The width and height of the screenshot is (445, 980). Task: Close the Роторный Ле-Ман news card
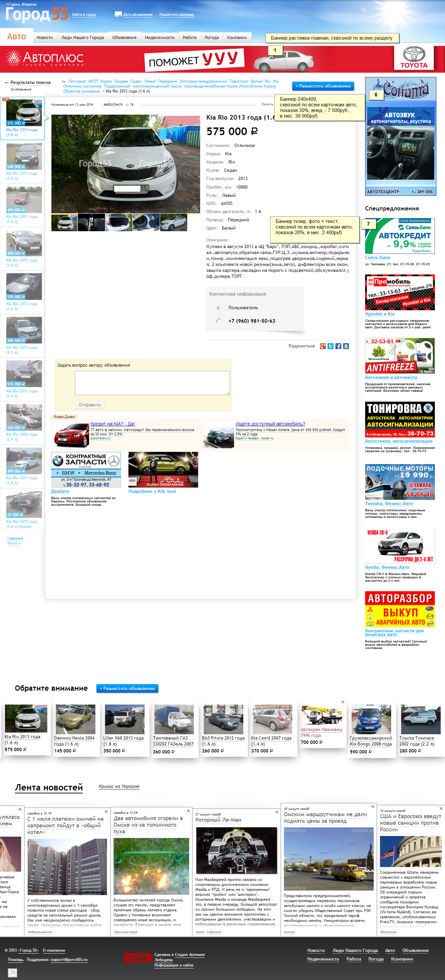point(277,812)
